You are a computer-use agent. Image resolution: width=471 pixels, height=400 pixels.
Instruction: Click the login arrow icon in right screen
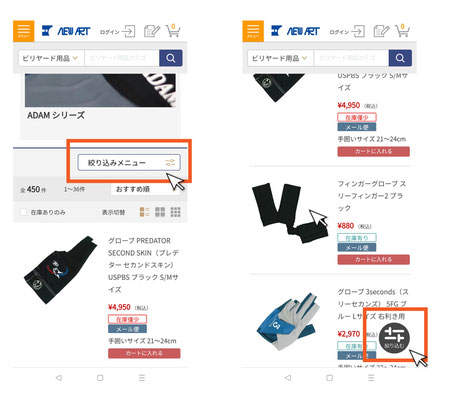358,32
